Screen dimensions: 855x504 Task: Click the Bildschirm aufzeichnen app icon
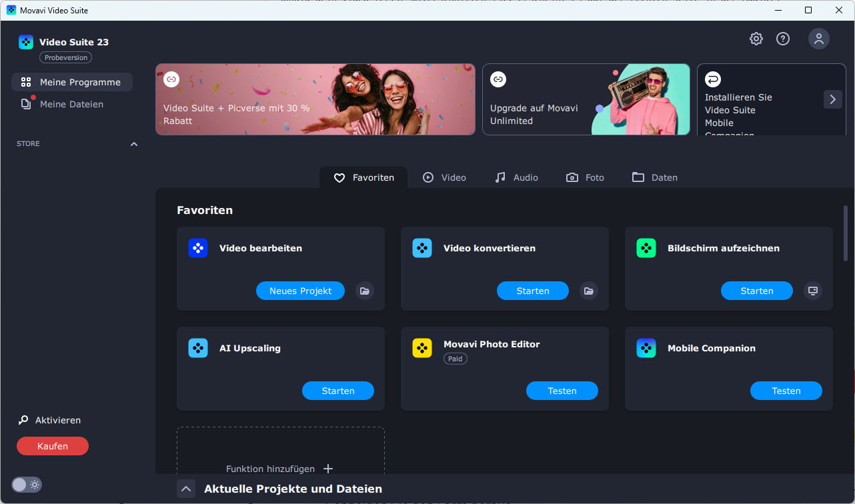pyautogui.click(x=646, y=248)
